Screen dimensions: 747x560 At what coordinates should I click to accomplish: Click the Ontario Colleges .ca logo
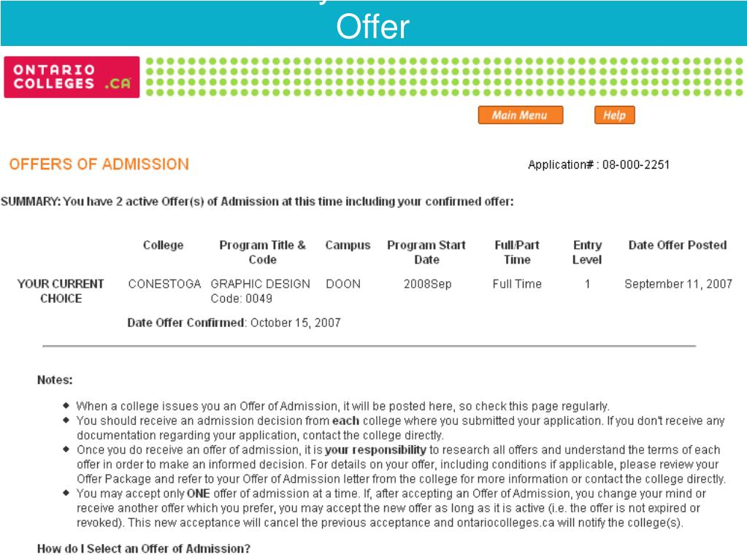coord(72,77)
